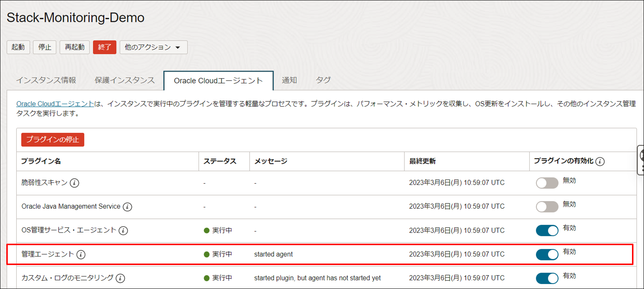This screenshot has width=644, height=289.
Task: Click info icon in プラグインの有効化 header
Action: [600, 161]
